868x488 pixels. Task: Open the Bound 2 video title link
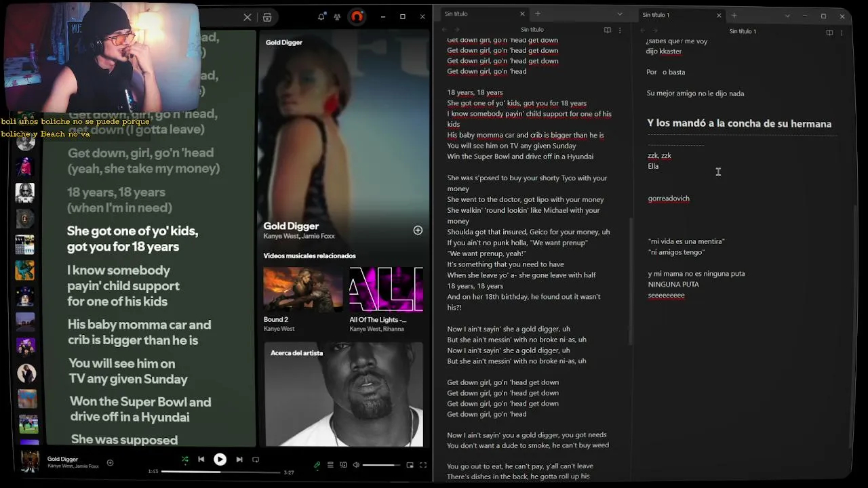point(276,319)
